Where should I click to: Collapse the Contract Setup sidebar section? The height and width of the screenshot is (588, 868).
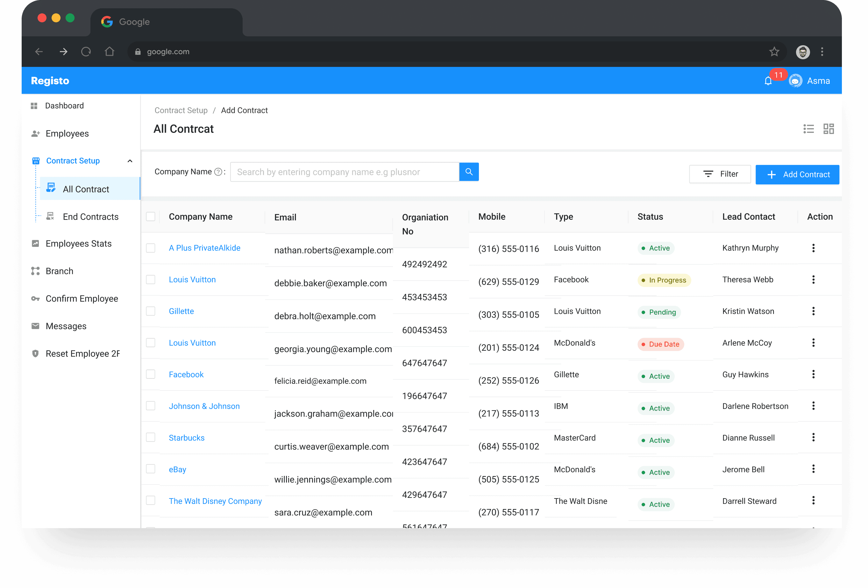[x=130, y=161]
